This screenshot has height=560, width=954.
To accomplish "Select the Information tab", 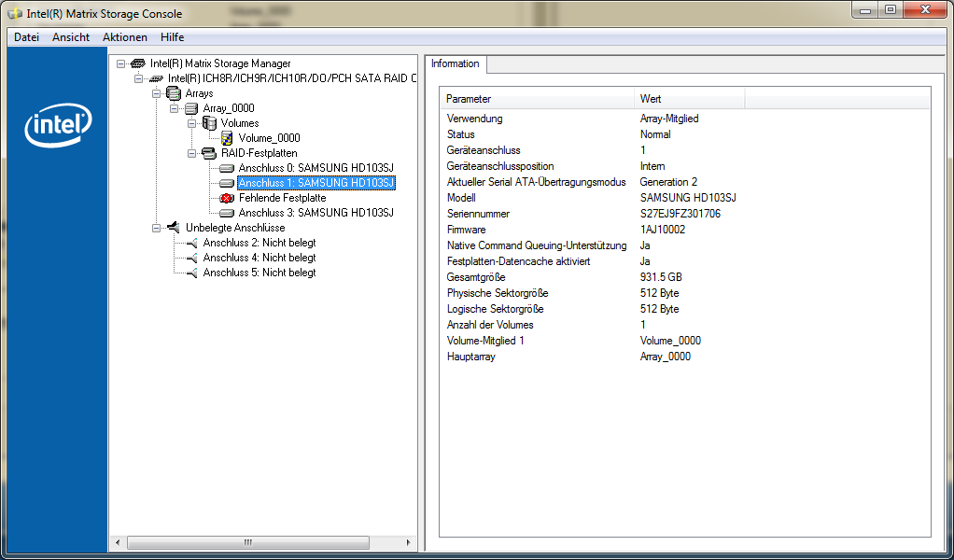I will pyautogui.click(x=456, y=63).
